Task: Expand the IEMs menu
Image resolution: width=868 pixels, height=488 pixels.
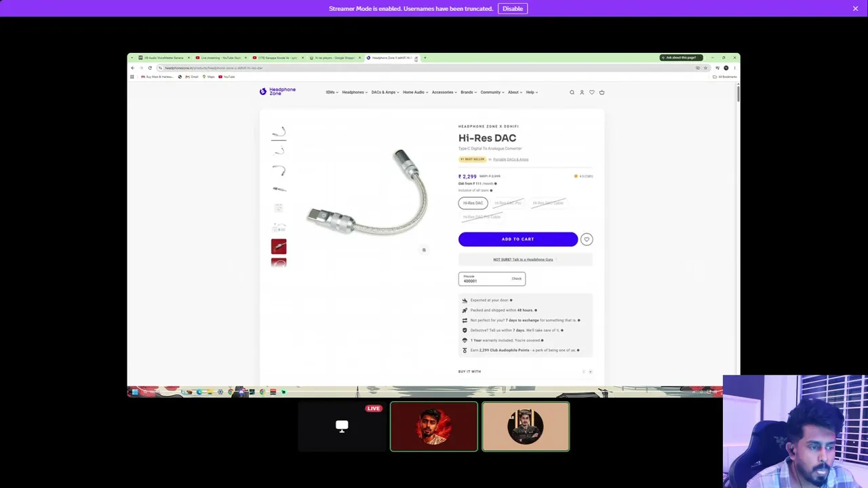Action: (x=332, y=92)
